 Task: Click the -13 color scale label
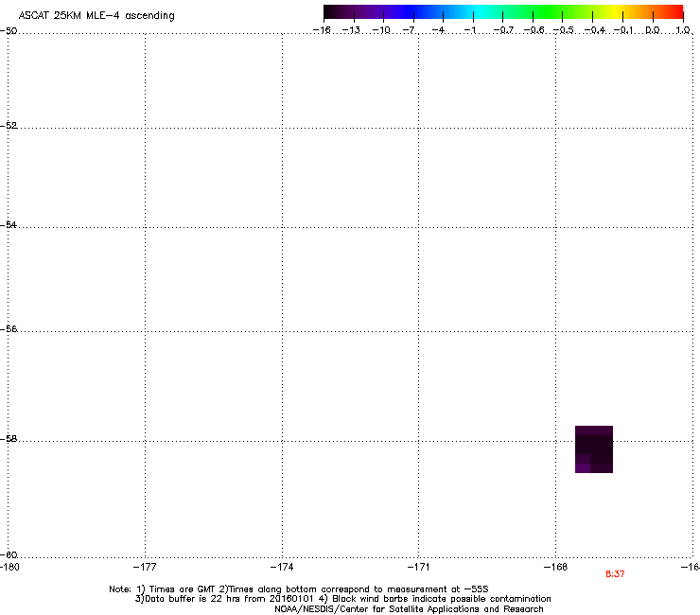tap(351, 30)
